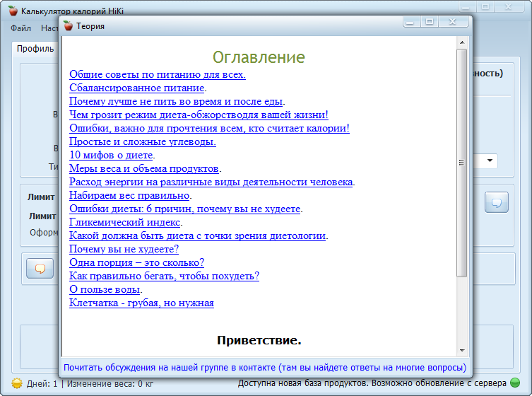This screenshot has height=396, width=532.
Task: Click orange speech bubble button in main window
Action: 40,269
